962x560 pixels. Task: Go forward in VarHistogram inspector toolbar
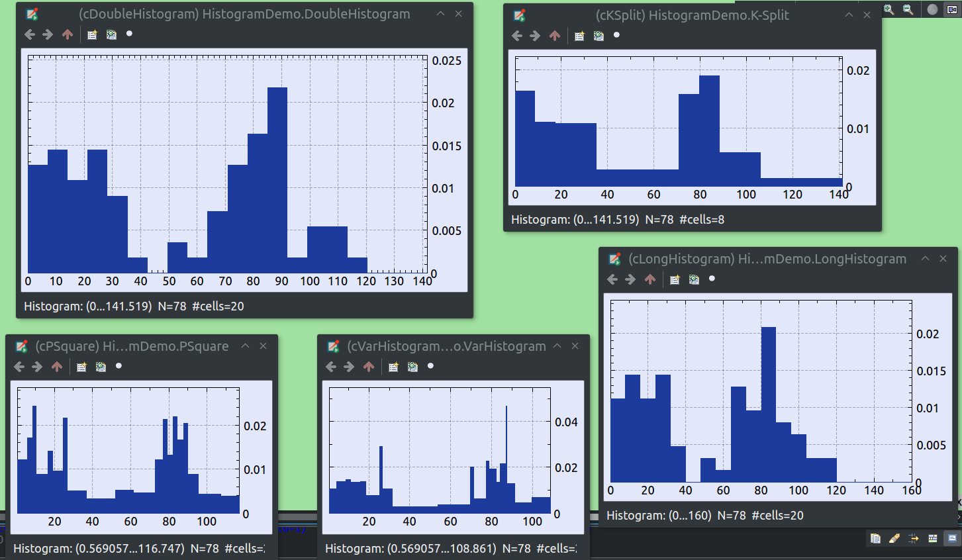pyautogui.click(x=349, y=367)
